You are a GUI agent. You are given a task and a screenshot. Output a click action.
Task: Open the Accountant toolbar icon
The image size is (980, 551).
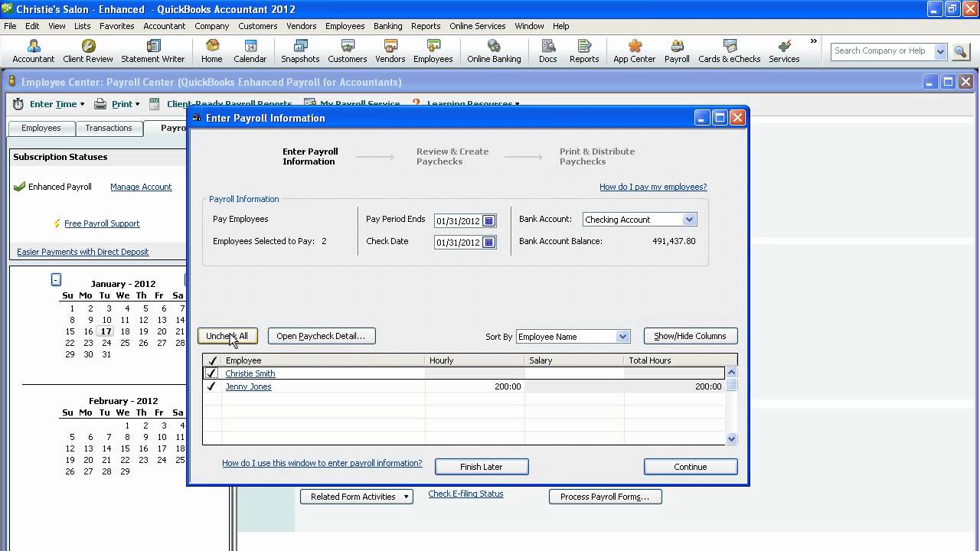coord(33,51)
